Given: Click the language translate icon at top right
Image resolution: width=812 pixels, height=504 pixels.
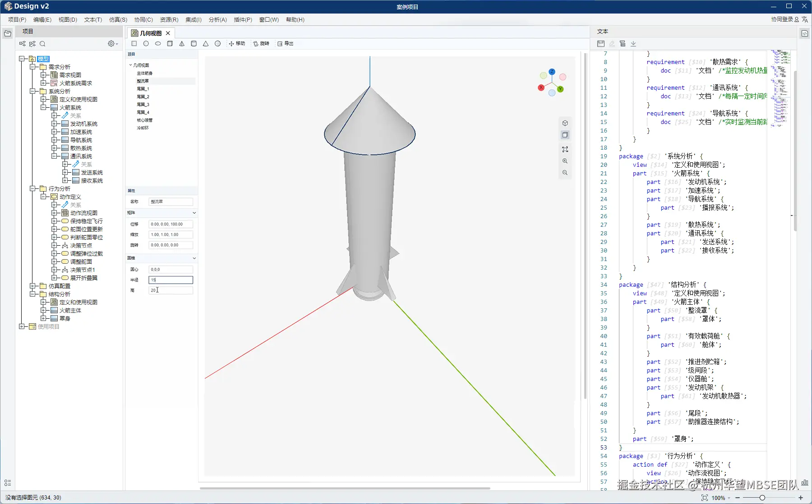Looking at the screenshot, I should pyautogui.click(x=805, y=19).
